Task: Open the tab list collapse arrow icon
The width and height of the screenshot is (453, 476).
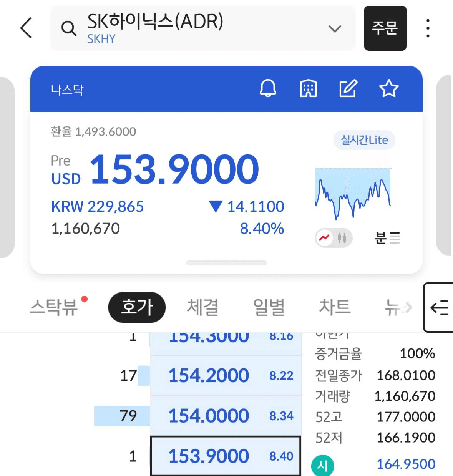Action: click(439, 307)
